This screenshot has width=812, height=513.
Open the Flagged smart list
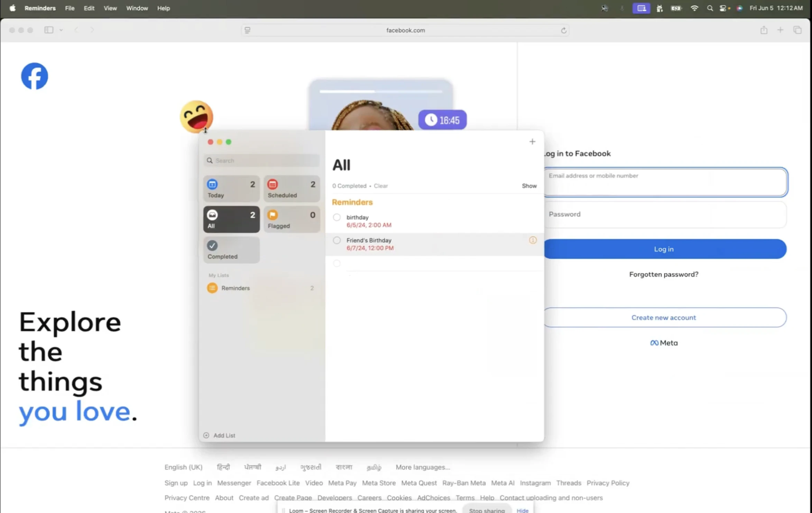pyautogui.click(x=292, y=219)
